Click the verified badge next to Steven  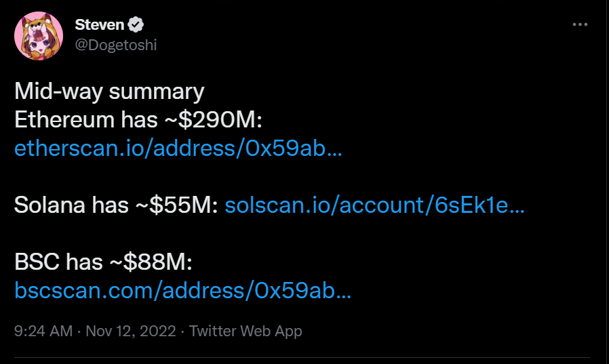tap(136, 25)
